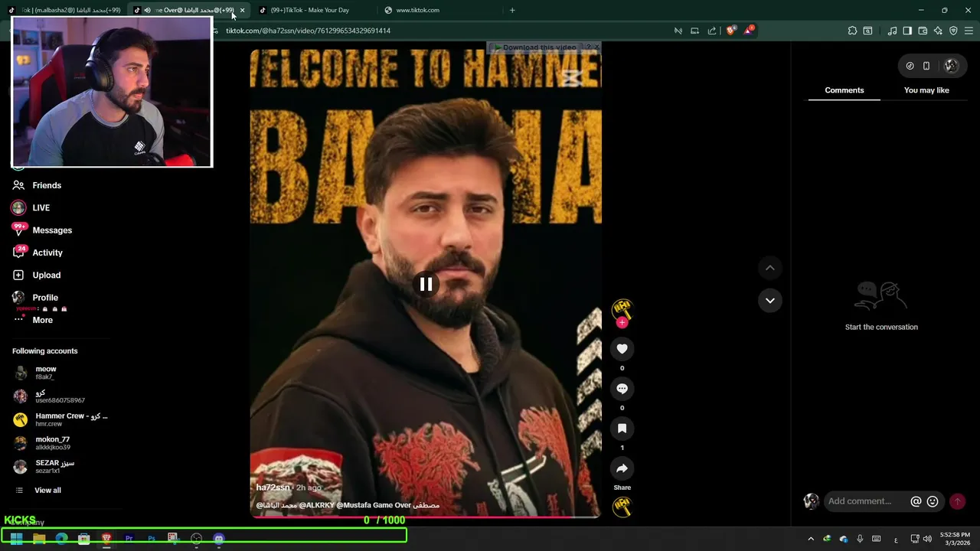980x551 pixels.
Task: Open Discord from the taskbar
Action: (x=219, y=539)
